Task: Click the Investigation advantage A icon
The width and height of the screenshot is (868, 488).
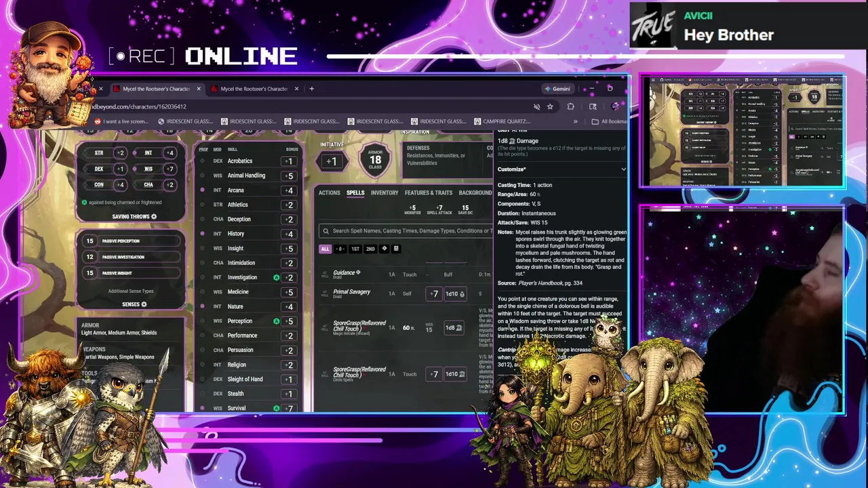Action: click(276, 277)
